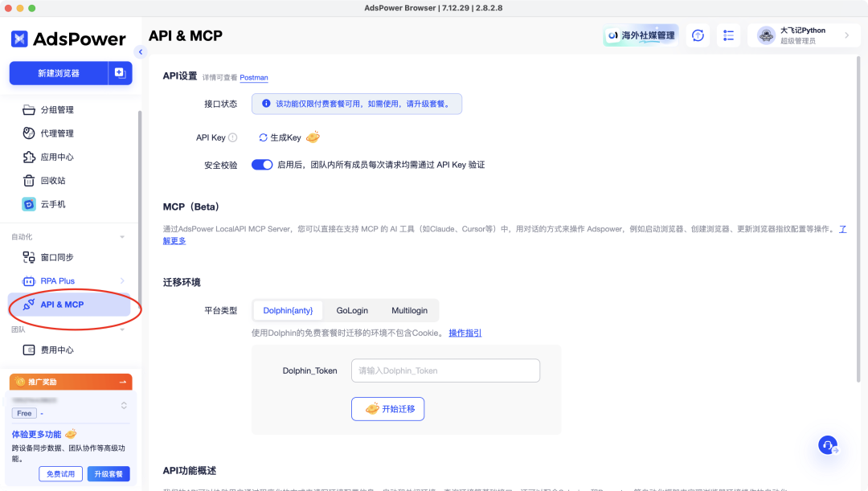This screenshot has height=491, width=868.
Task: Open the 应用中心 app center
Action: click(50, 157)
